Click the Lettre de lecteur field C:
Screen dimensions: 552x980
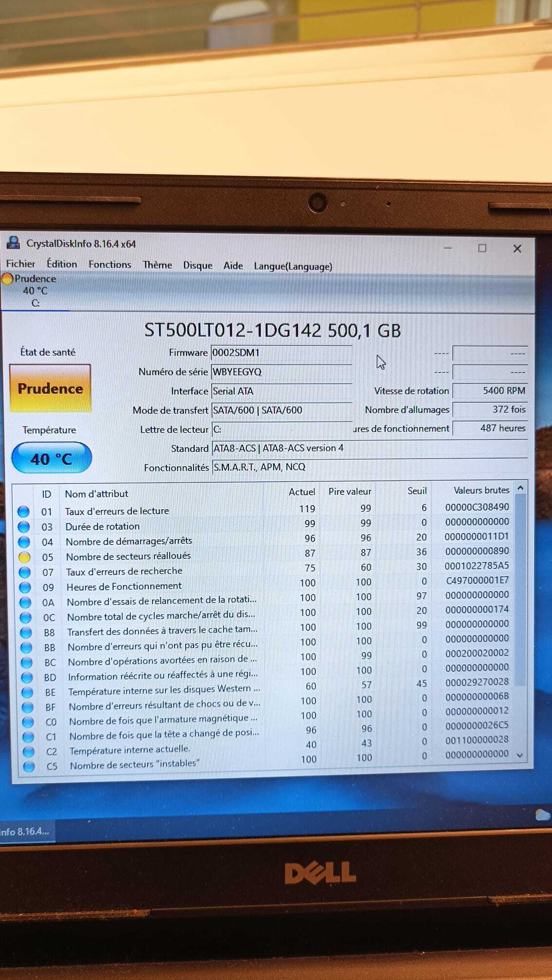point(282,429)
